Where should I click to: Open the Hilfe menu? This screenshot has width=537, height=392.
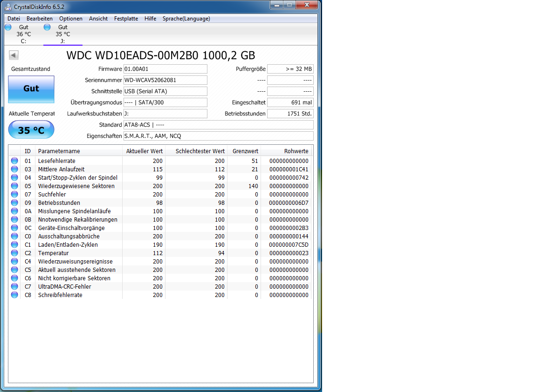point(150,19)
